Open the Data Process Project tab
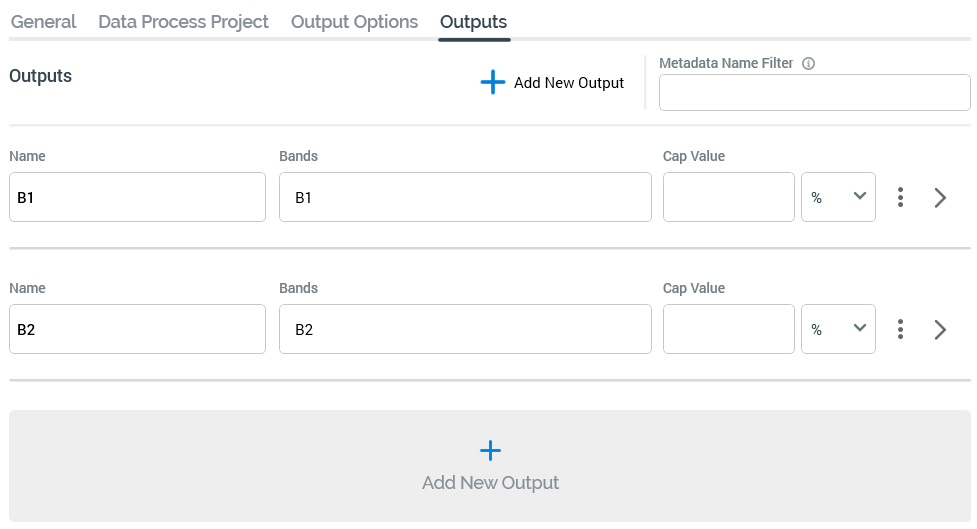Screen dimensions: 977x529 coord(183,22)
